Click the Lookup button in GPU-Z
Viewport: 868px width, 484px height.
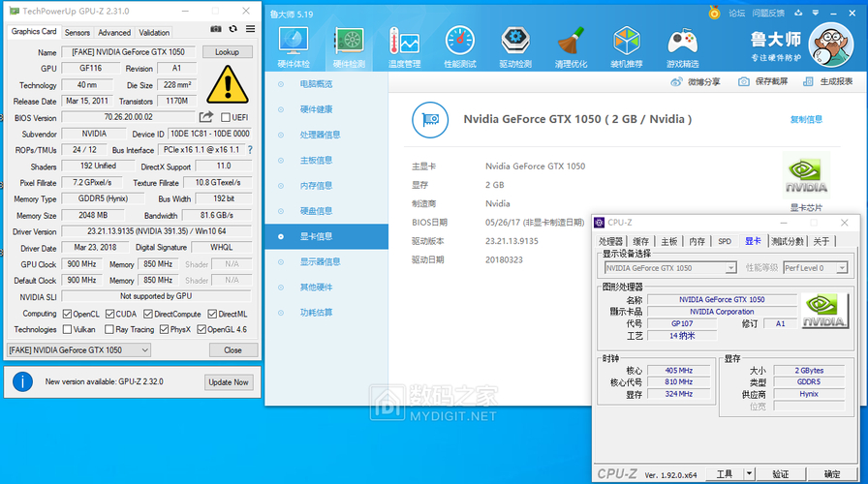pos(227,52)
